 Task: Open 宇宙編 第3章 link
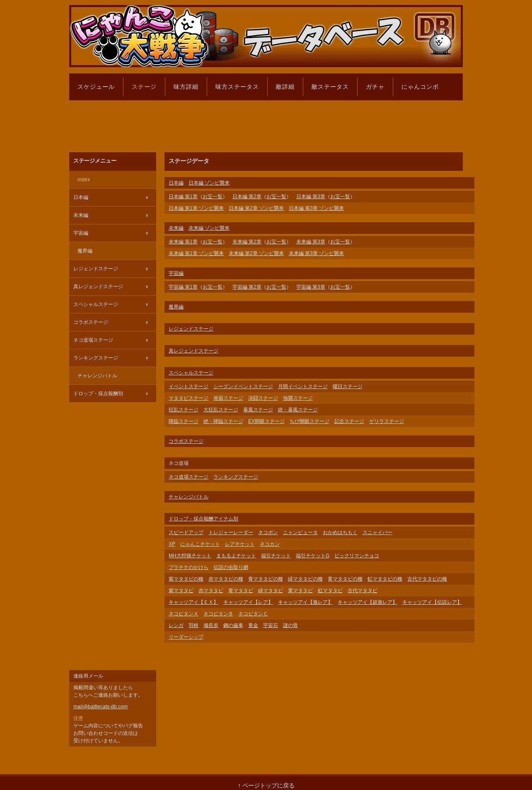pyautogui.click(x=311, y=287)
